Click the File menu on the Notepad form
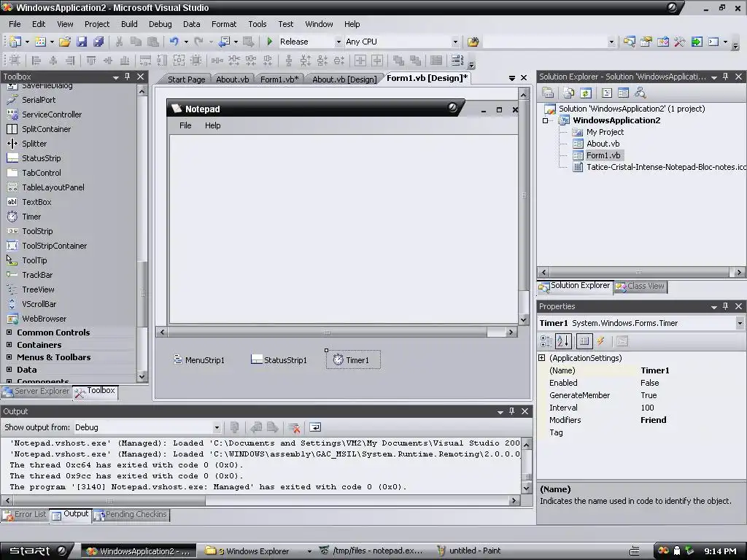This screenshot has width=747, height=560. coord(185,125)
